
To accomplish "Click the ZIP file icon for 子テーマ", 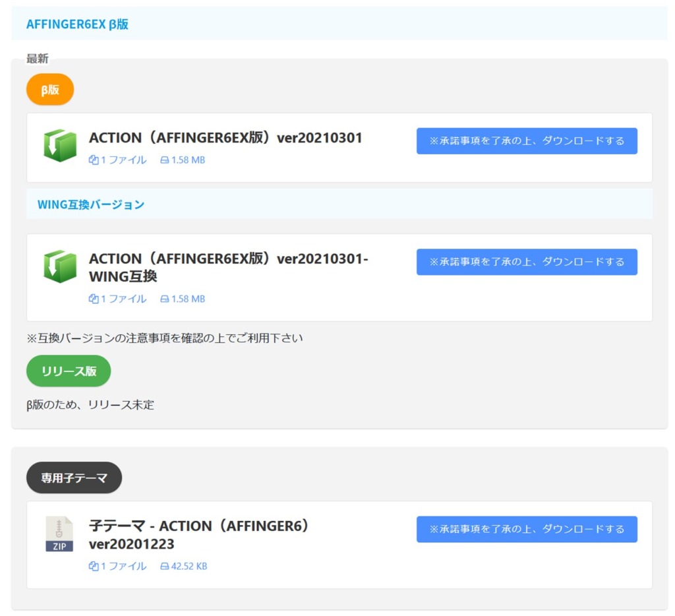I will point(59,534).
